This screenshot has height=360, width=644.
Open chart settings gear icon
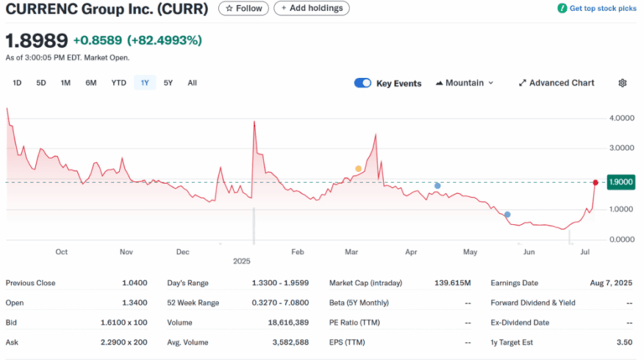click(x=622, y=83)
